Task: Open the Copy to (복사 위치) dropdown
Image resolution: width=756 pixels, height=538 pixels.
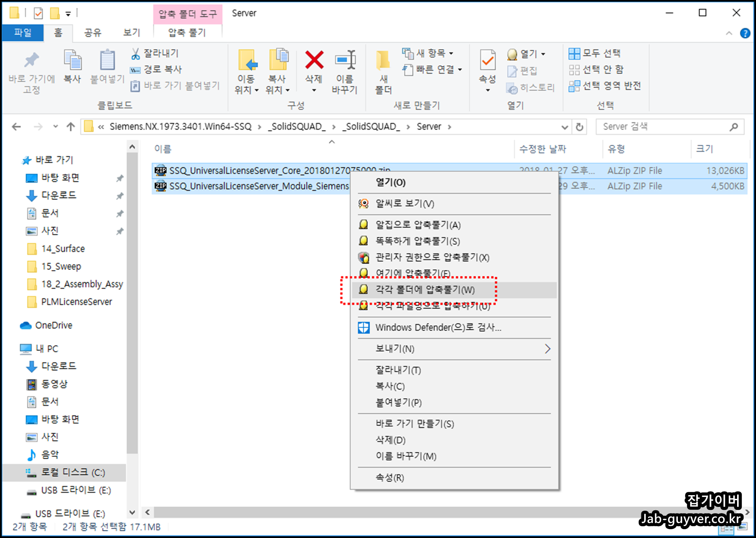Action: click(278, 84)
